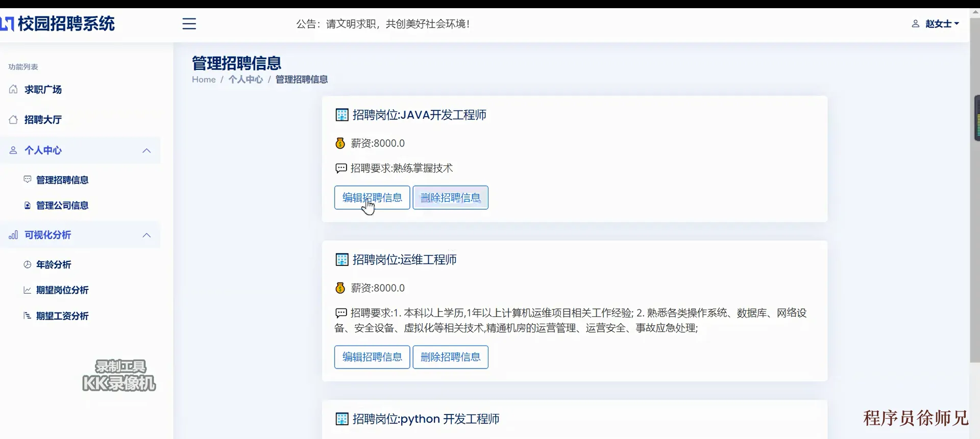980x439 pixels.
Task: Open 年龄分析 in the sidebar
Action: (54, 264)
